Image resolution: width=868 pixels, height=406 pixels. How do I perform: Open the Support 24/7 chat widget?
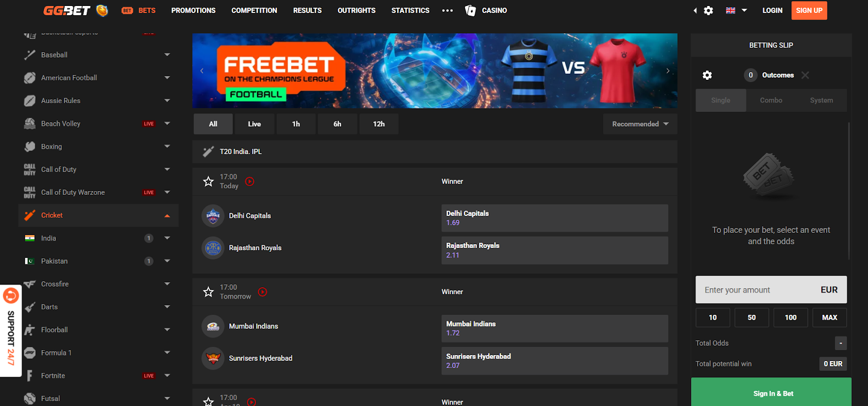(11, 331)
